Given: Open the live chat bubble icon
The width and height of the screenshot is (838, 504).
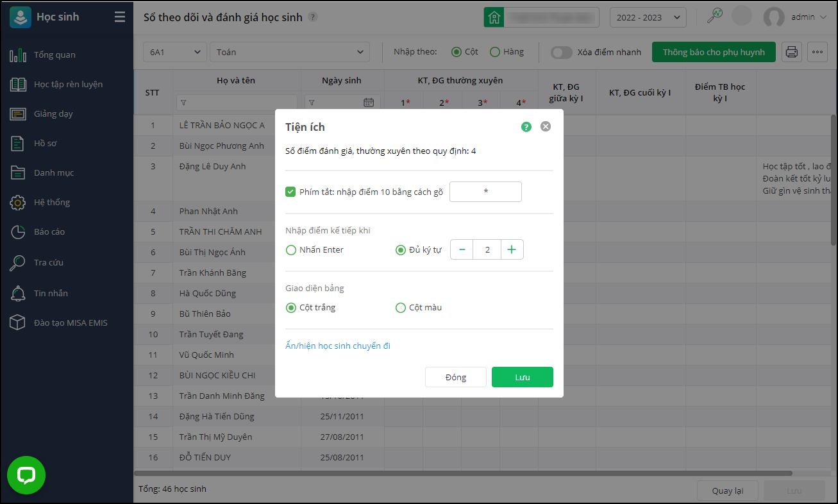Looking at the screenshot, I should [26, 475].
